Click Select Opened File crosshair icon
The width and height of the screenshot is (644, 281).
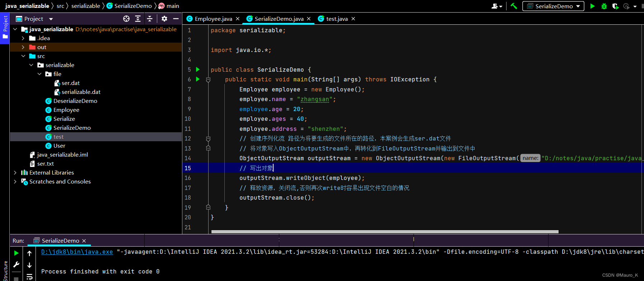[x=126, y=19]
